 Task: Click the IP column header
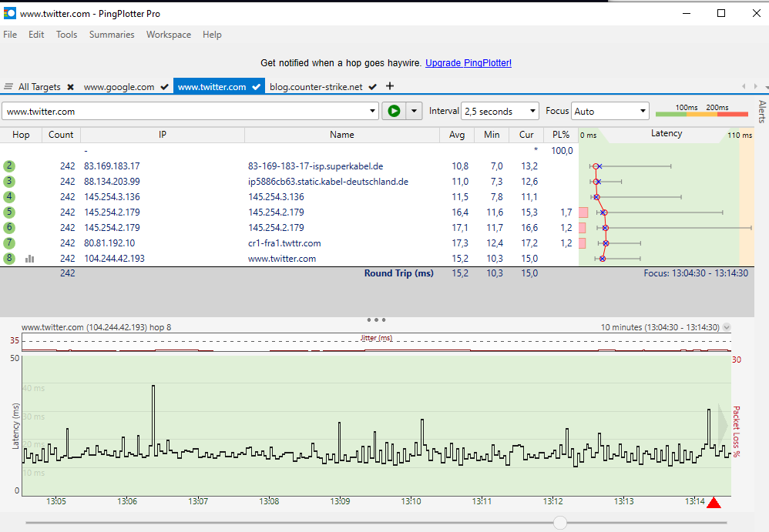163,135
